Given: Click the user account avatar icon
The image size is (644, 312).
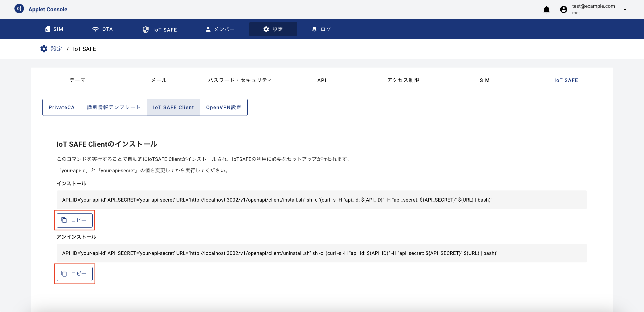Looking at the screenshot, I should point(564,10).
